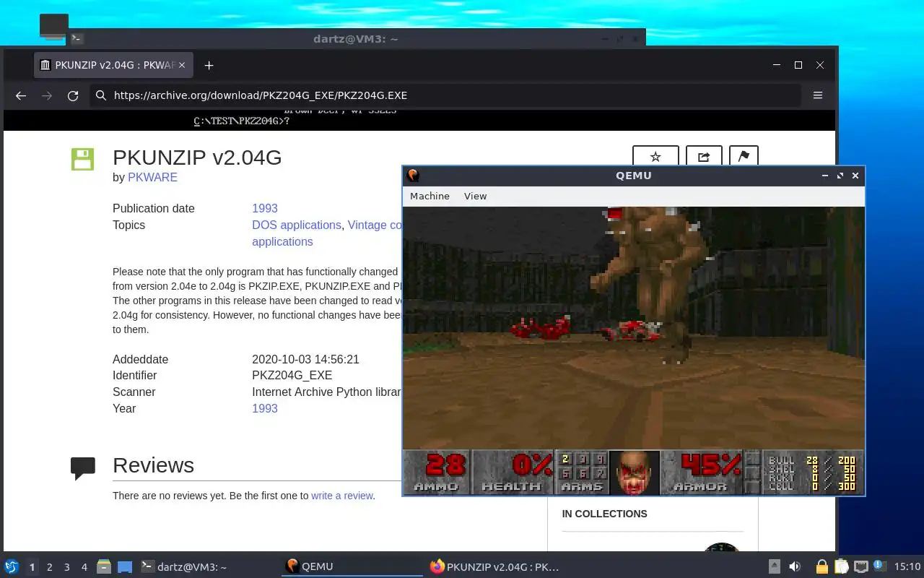Click the IN COLLECTIONS heading
Screen dimensions: 924x578
point(604,514)
